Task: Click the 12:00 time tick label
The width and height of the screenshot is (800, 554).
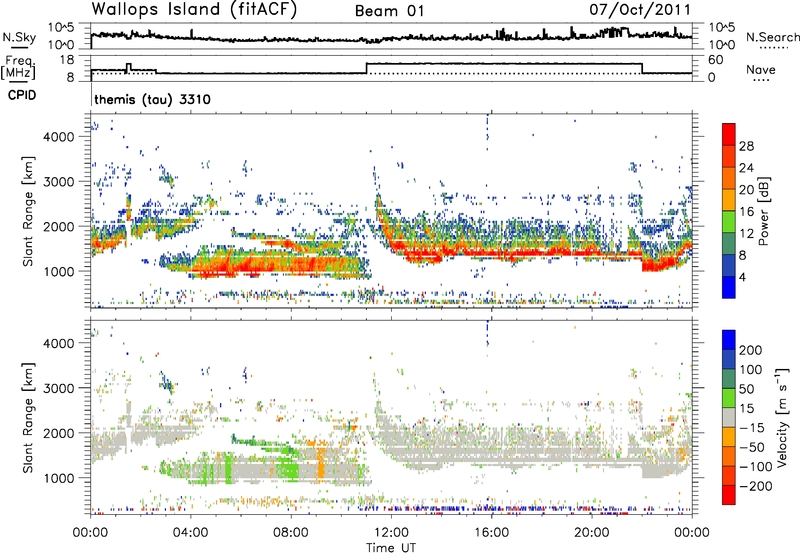Action: pos(391,533)
